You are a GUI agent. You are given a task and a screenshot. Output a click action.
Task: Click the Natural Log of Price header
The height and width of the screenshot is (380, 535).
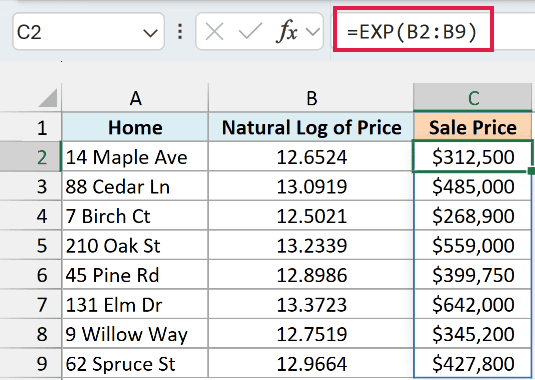coord(311,127)
